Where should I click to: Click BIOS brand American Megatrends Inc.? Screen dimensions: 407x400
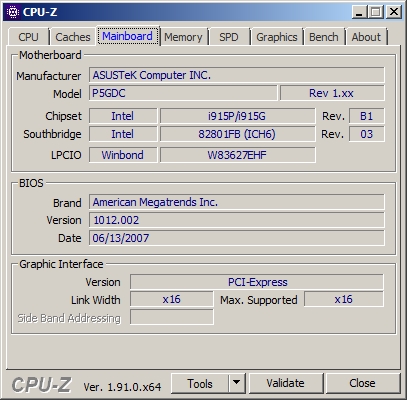(x=237, y=202)
